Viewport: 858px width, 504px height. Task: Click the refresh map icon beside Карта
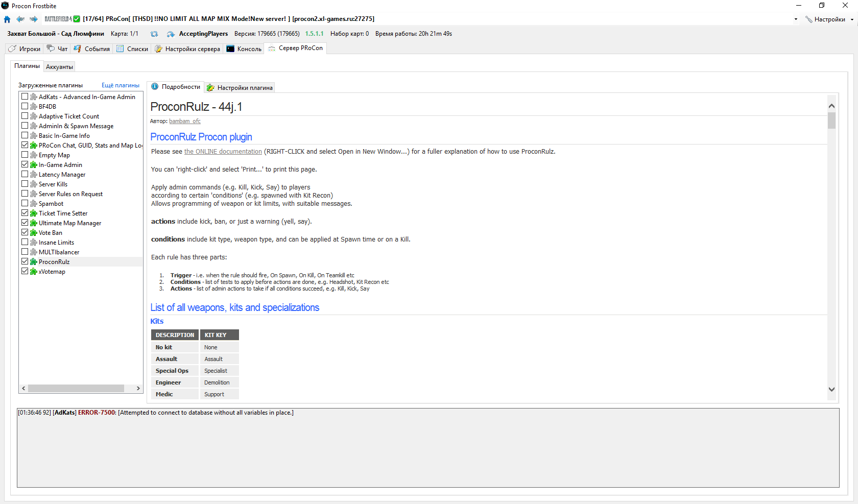(154, 34)
